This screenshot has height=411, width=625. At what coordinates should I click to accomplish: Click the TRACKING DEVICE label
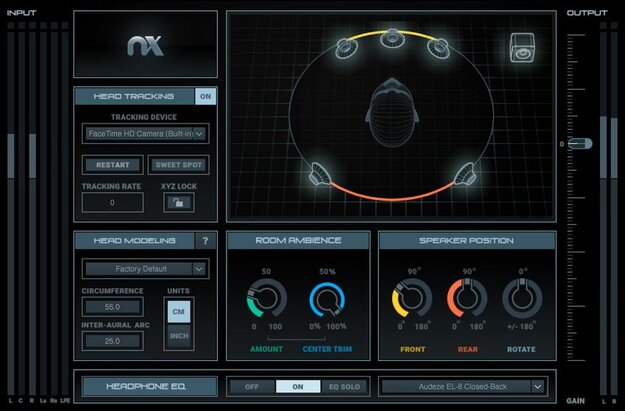144,117
